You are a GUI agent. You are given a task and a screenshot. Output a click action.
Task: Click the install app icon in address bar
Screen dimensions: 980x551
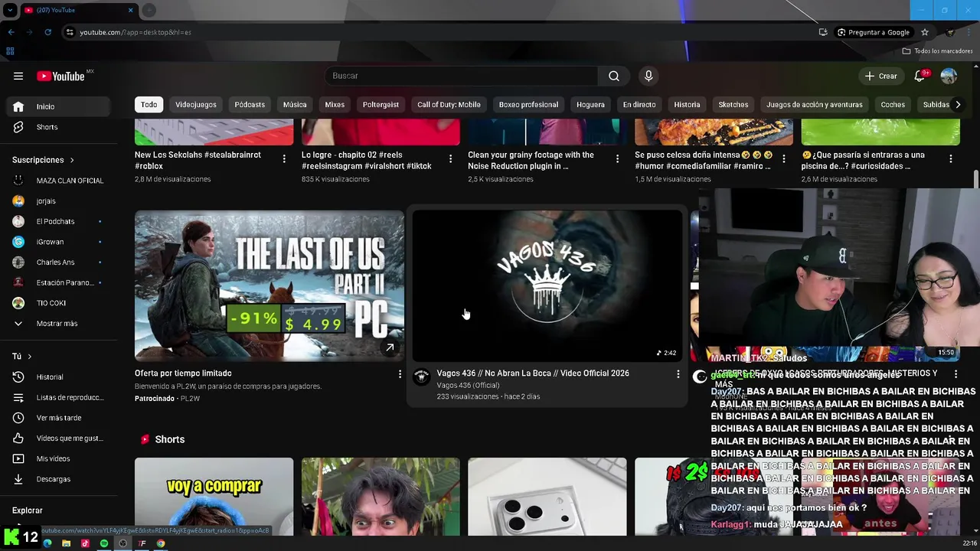pyautogui.click(x=823, y=32)
